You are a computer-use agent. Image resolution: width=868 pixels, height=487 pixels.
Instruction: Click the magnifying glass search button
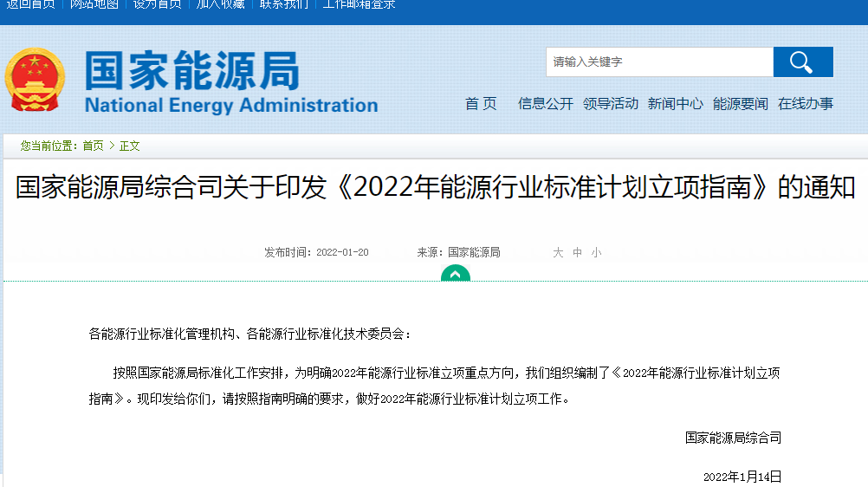point(803,62)
